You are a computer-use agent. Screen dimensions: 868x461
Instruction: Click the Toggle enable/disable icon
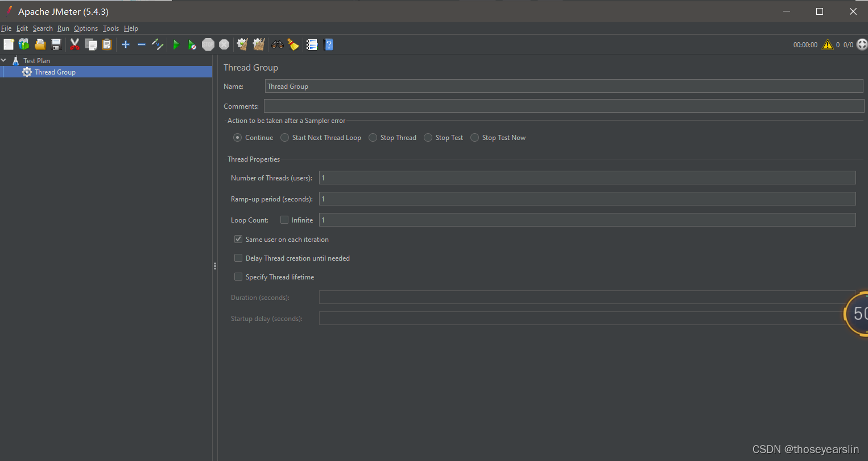pos(158,44)
